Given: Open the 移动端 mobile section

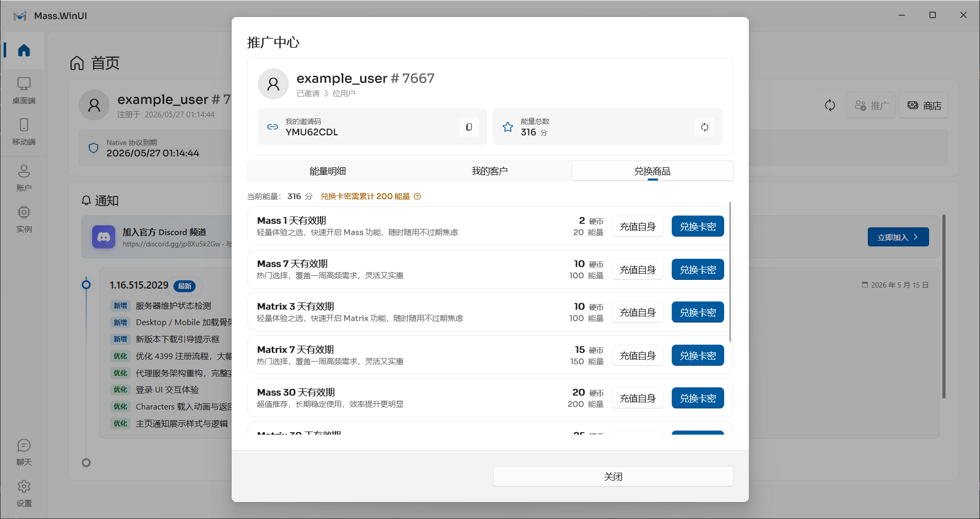Looking at the screenshot, I should [24, 132].
